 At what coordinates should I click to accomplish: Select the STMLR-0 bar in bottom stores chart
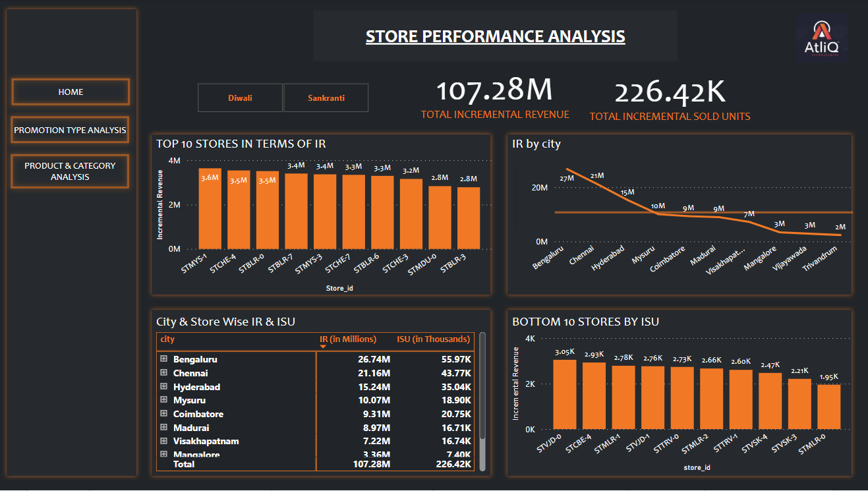point(828,406)
